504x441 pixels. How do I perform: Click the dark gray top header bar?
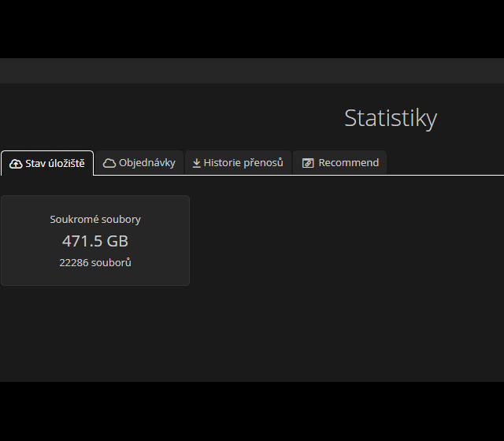[252, 70]
